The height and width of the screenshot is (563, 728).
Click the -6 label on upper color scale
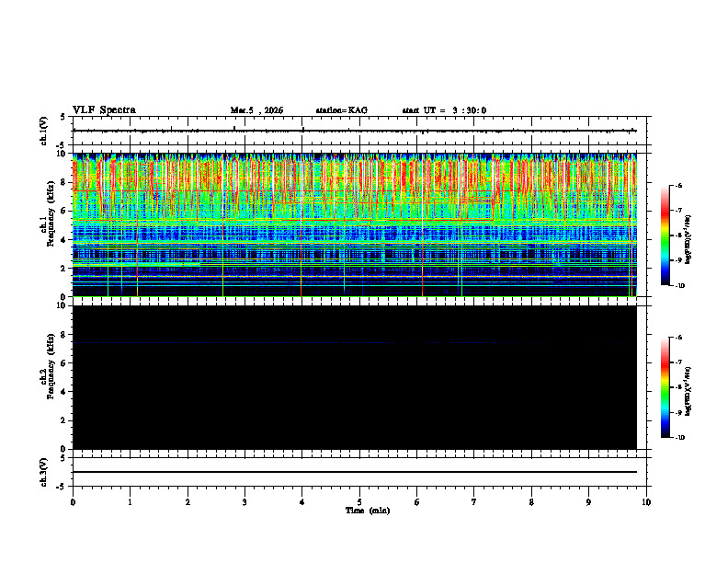(x=678, y=186)
